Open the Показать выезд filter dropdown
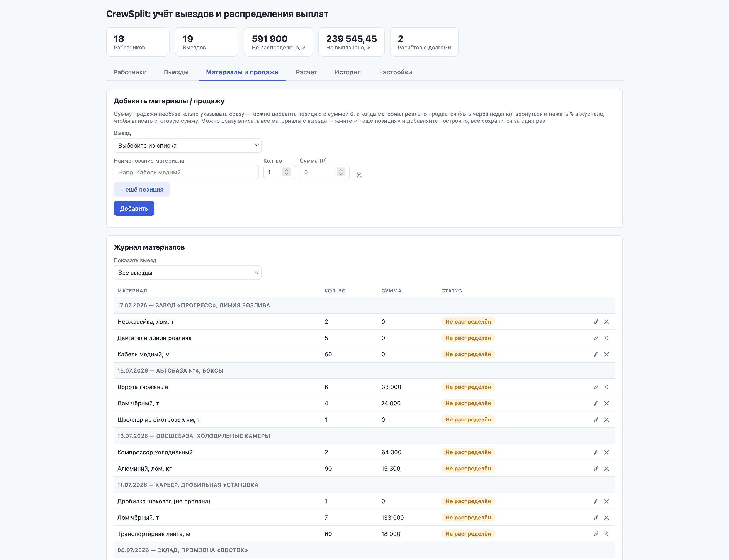The height and width of the screenshot is (560, 729). click(188, 273)
